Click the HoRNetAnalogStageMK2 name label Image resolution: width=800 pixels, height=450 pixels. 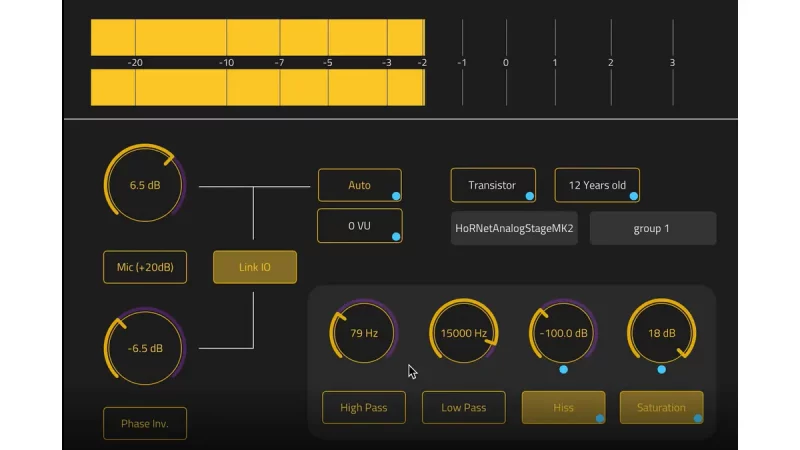[x=515, y=228]
